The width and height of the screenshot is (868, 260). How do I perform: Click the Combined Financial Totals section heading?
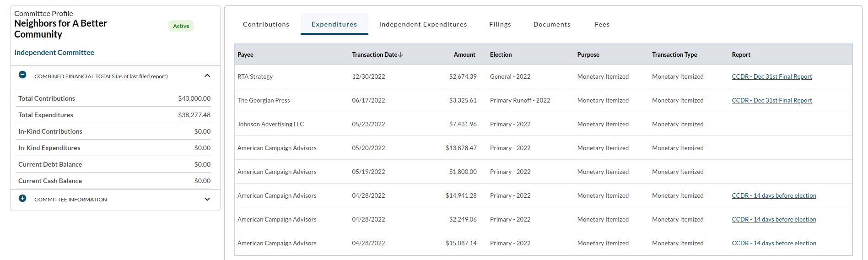tap(101, 76)
